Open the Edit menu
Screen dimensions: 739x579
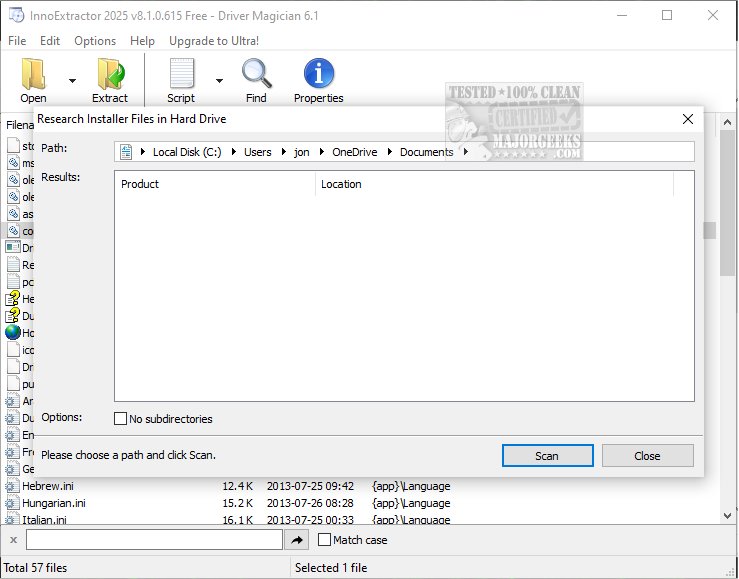pyautogui.click(x=50, y=41)
